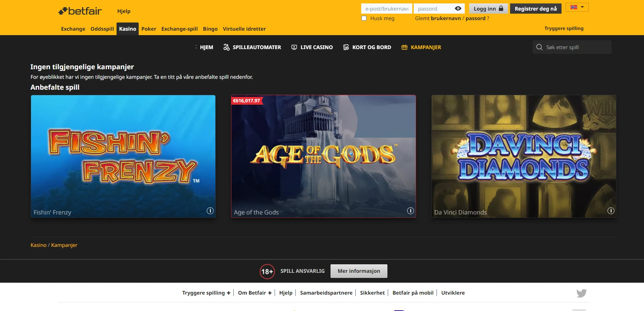This screenshot has height=311, width=644.
Task: Open footer Utviklere link
Action: pyautogui.click(x=453, y=293)
